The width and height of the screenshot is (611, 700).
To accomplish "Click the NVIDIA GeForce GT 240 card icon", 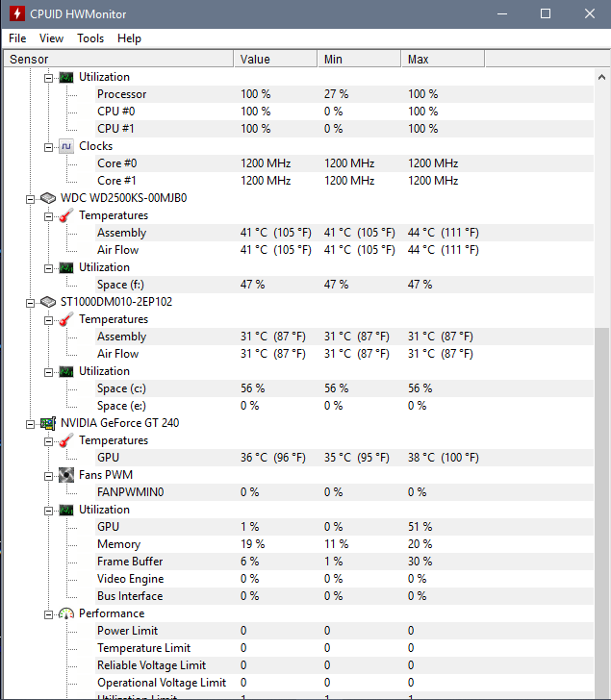I will (x=48, y=423).
